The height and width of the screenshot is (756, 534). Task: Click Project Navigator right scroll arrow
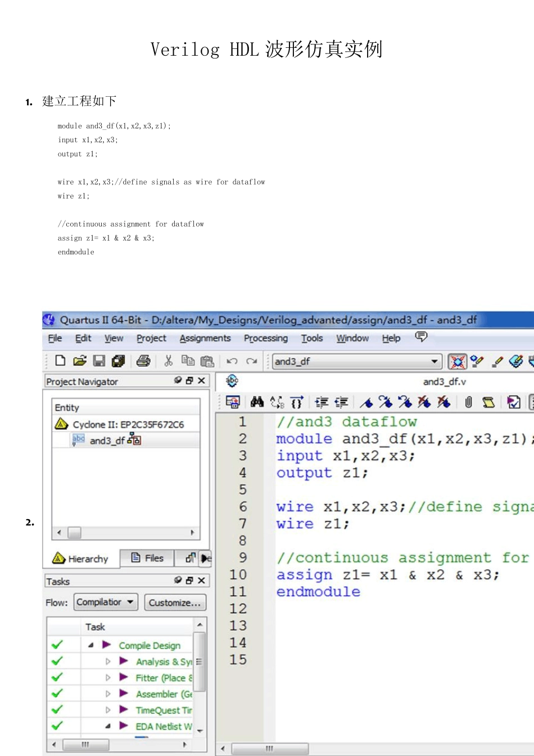[192, 532]
